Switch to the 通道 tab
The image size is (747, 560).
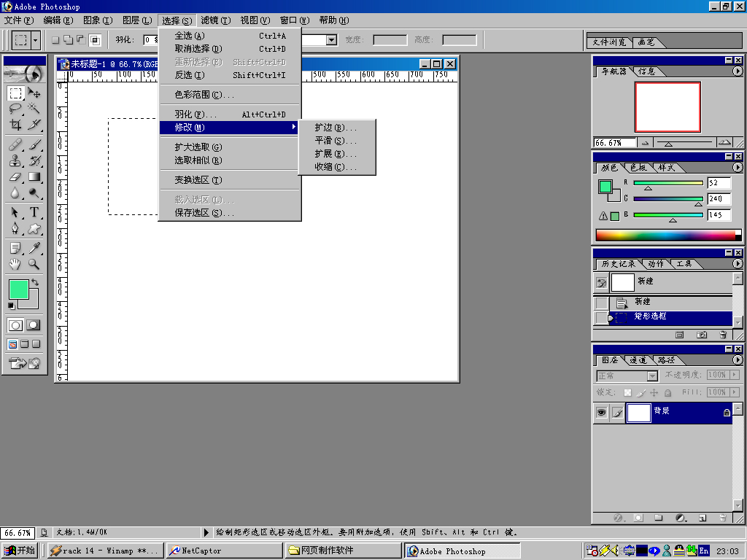coord(638,360)
